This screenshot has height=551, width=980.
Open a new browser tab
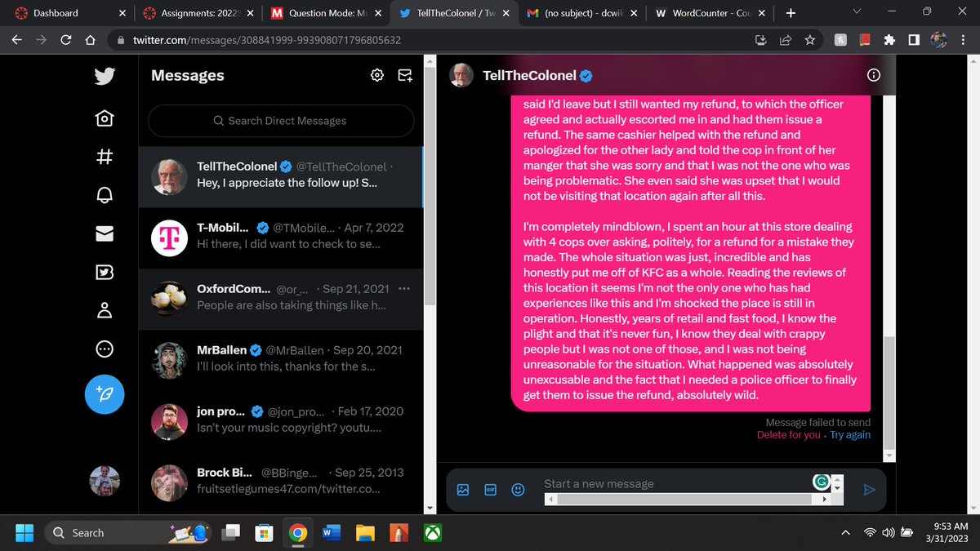tap(790, 13)
